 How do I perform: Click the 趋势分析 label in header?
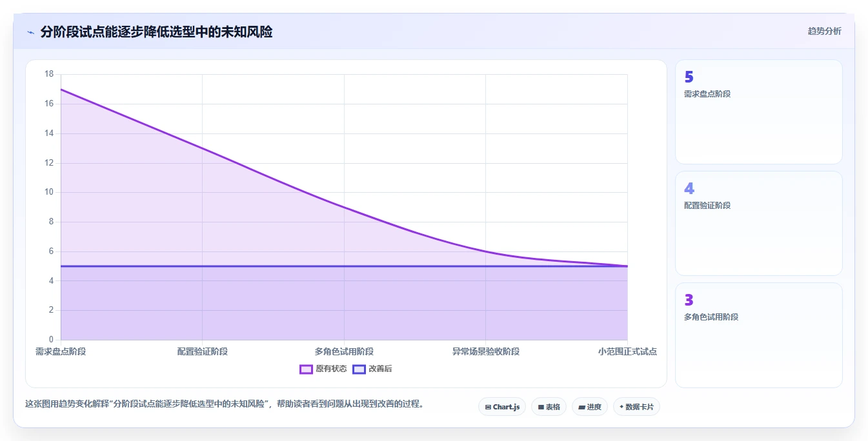click(x=824, y=31)
